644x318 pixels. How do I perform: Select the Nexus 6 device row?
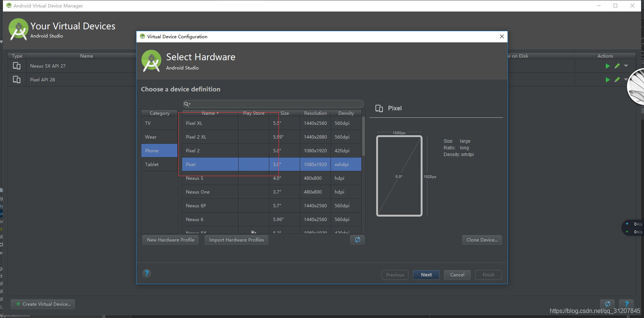coord(272,219)
